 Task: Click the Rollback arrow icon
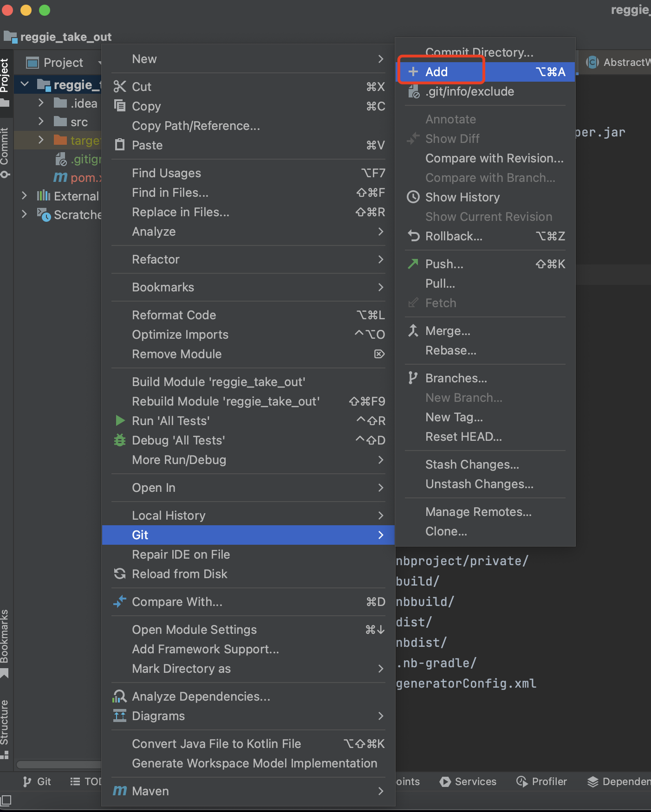pyautogui.click(x=413, y=236)
